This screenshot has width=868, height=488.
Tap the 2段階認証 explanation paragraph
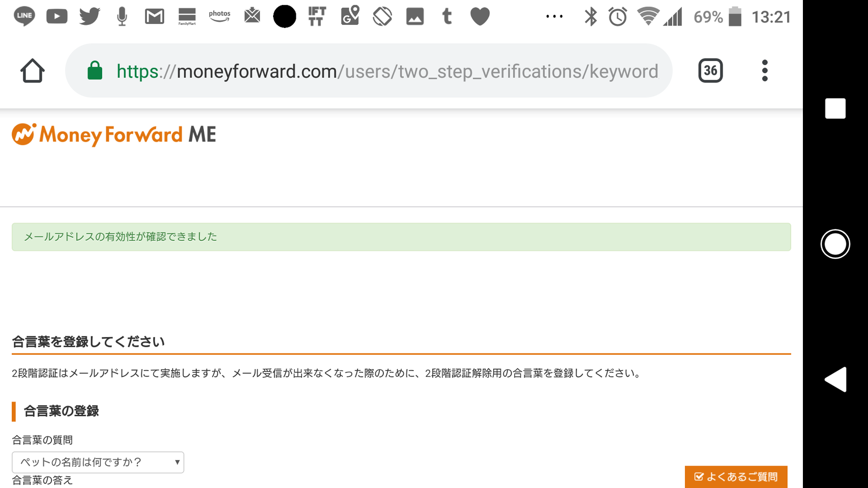[x=327, y=373]
